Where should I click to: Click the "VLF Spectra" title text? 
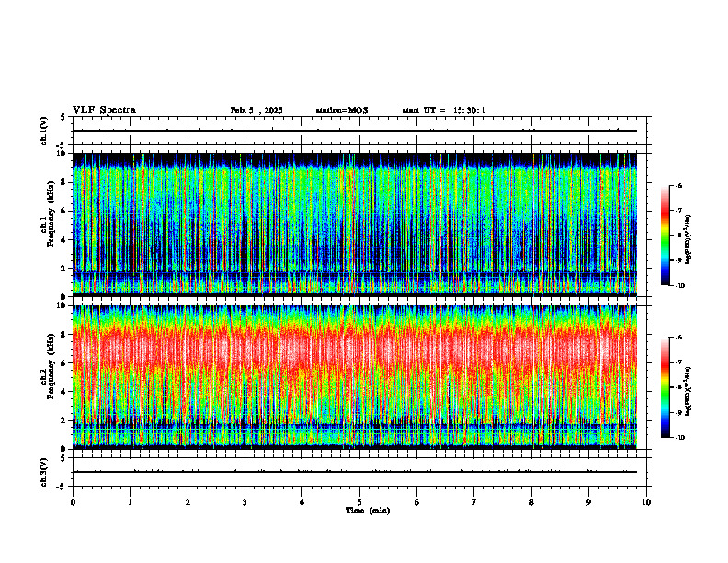point(104,110)
